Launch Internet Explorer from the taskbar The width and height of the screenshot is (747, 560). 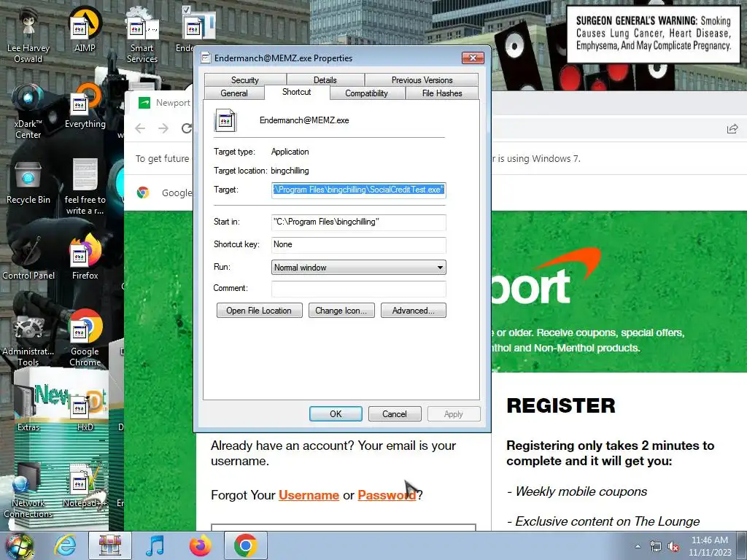tap(64, 545)
